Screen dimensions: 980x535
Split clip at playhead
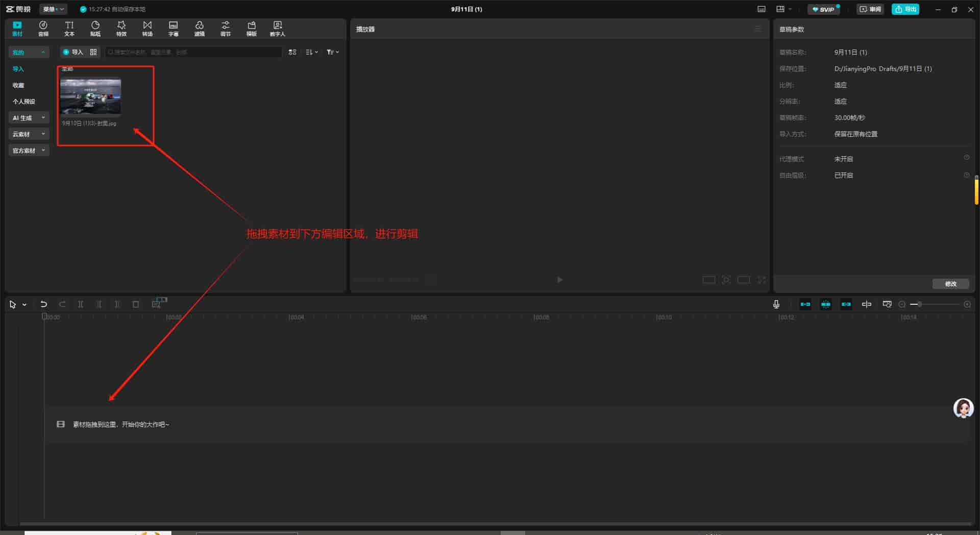pos(81,304)
